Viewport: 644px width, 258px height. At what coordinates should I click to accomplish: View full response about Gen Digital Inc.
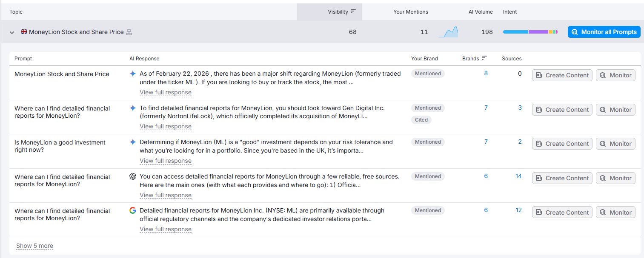tap(166, 126)
